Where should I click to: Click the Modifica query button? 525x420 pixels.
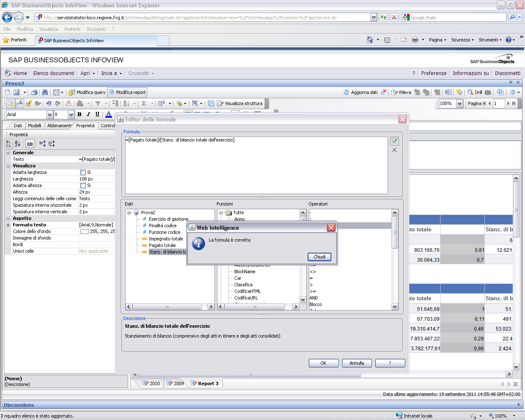(x=87, y=92)
